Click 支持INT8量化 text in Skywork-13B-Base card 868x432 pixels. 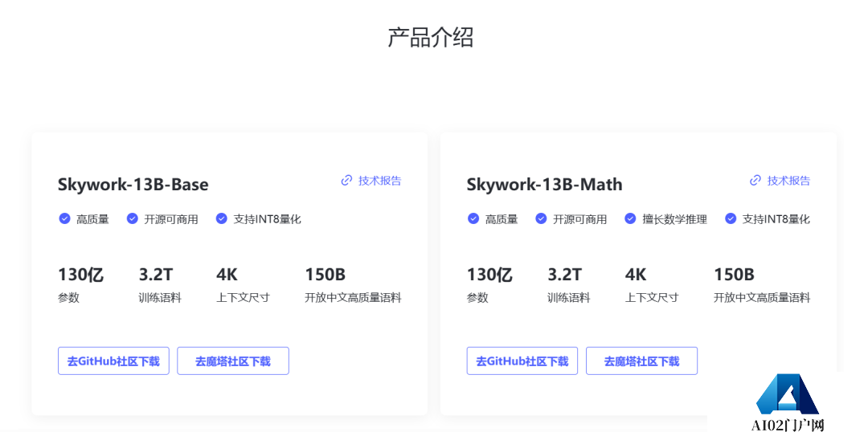click(267, 219)
